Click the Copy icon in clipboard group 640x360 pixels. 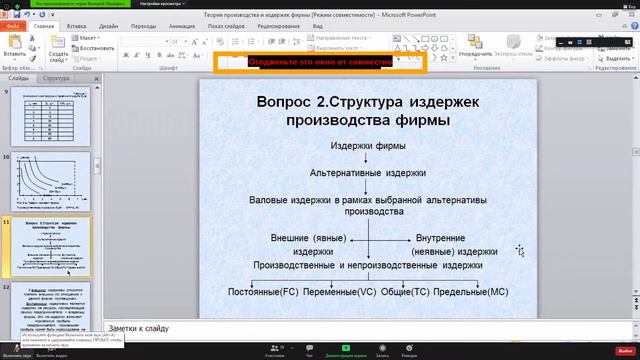click(32, 49)
